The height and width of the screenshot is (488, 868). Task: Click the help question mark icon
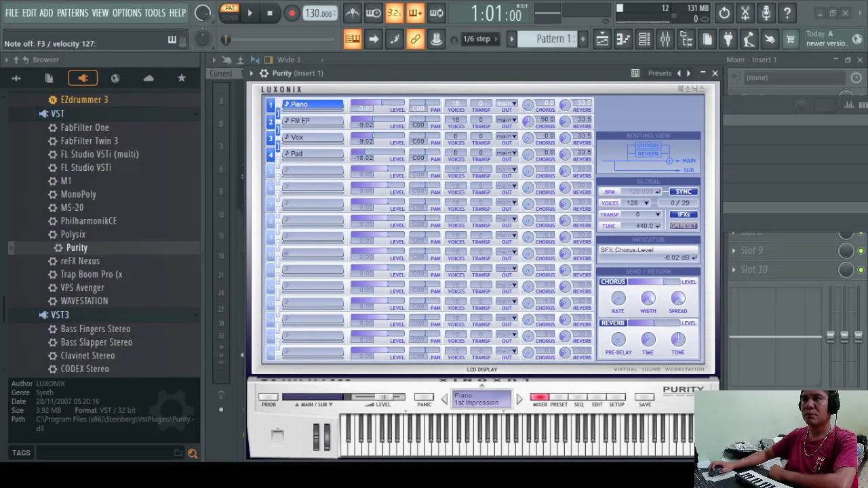click(x=787, y=13)
